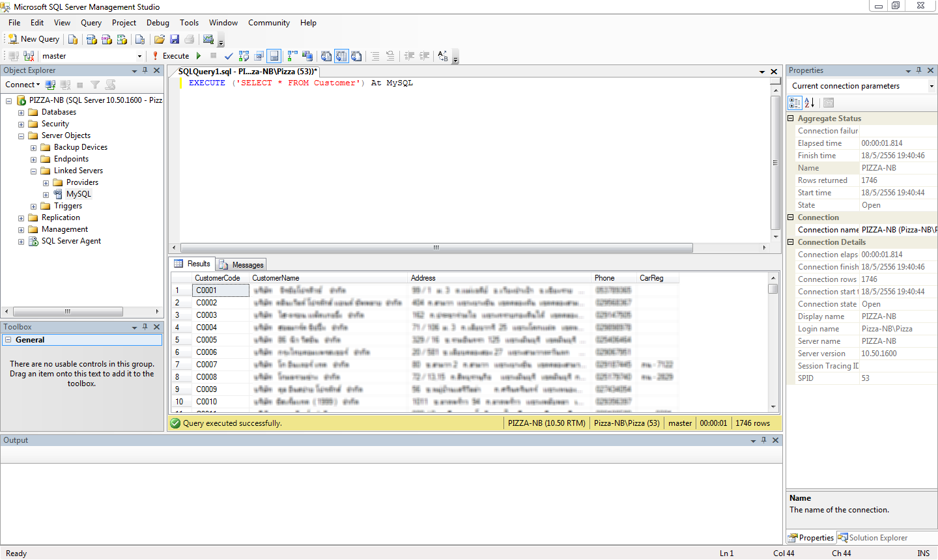This screenshot has width=938, height=560.
Task: Collapse the Aggregate Status section
Action: click(791, 119)
